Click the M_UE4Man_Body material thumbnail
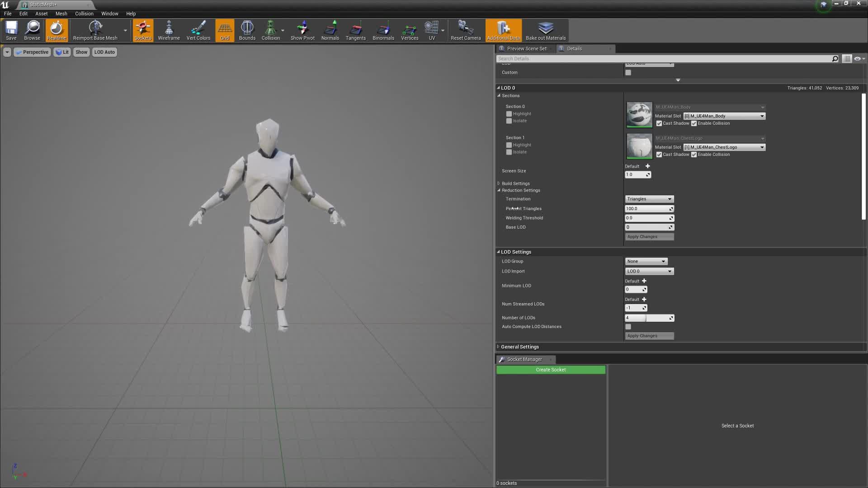Screen dimensions: 868x488 [639, 114]
